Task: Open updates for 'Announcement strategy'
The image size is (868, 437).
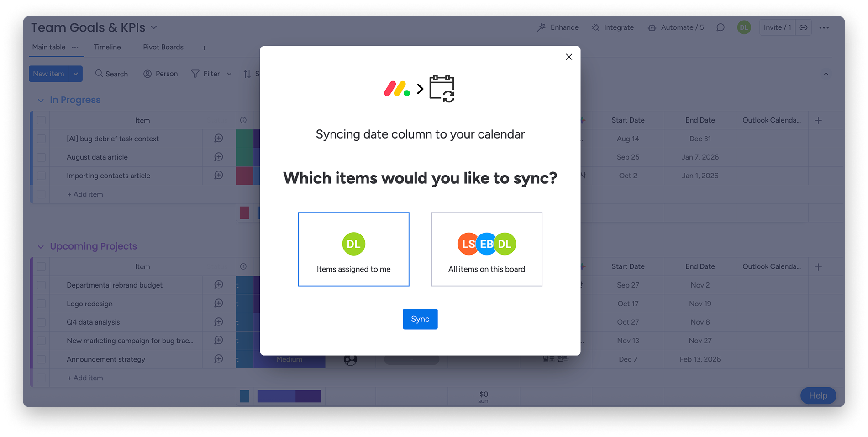Action: [219, 359]
